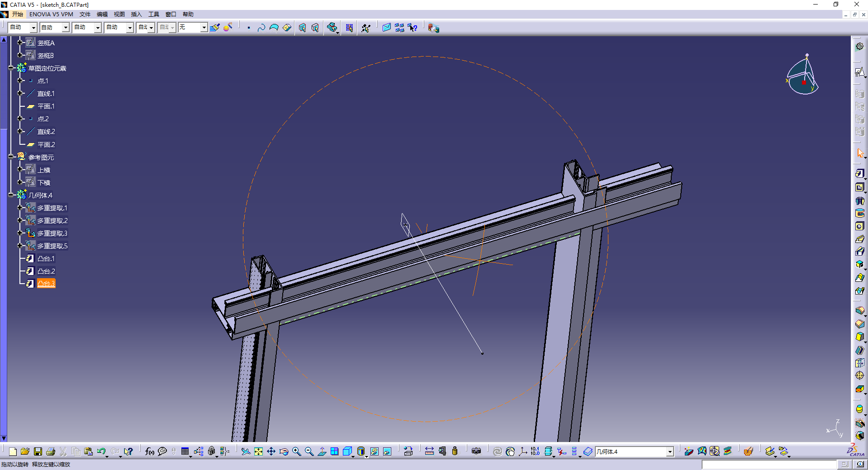Open the 几何体.4 body dropdown
868x470 pixels.
tap(670, 451)
